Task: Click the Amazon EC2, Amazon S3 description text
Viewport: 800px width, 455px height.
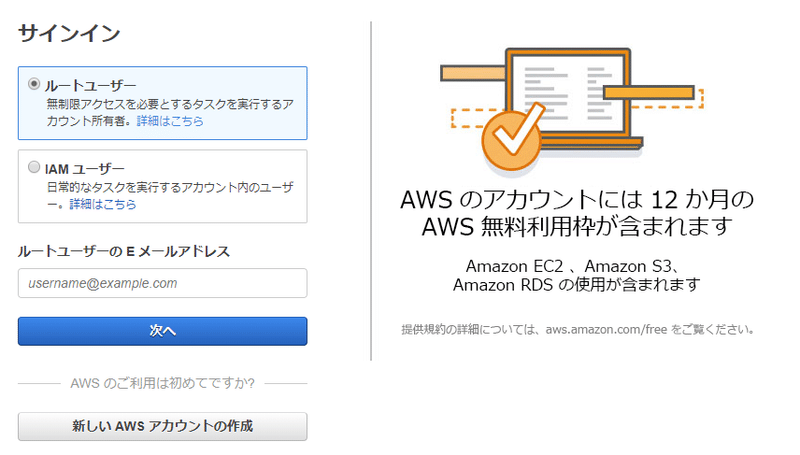Action: pyautogui.click(x=572, y=275)
